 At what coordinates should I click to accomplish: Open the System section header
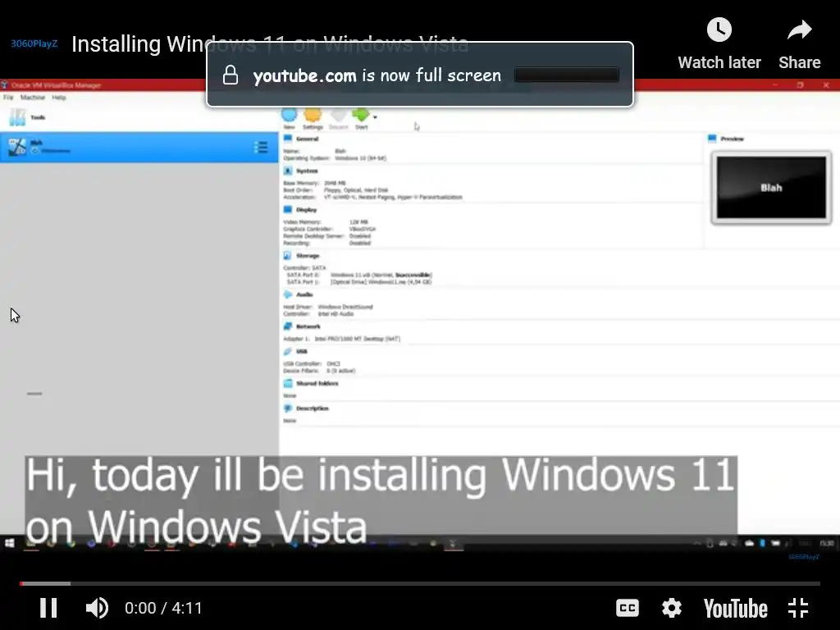tap(307, 171)
